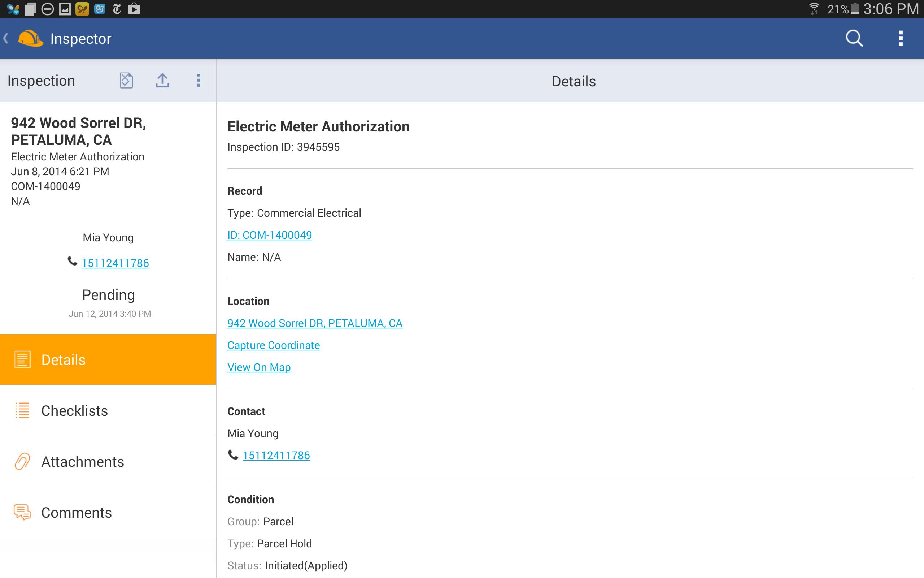Tap Jun 12, 2014 3:40 PM timestamp
Viewport: 924px width, 578px height.
pos(110,314)
